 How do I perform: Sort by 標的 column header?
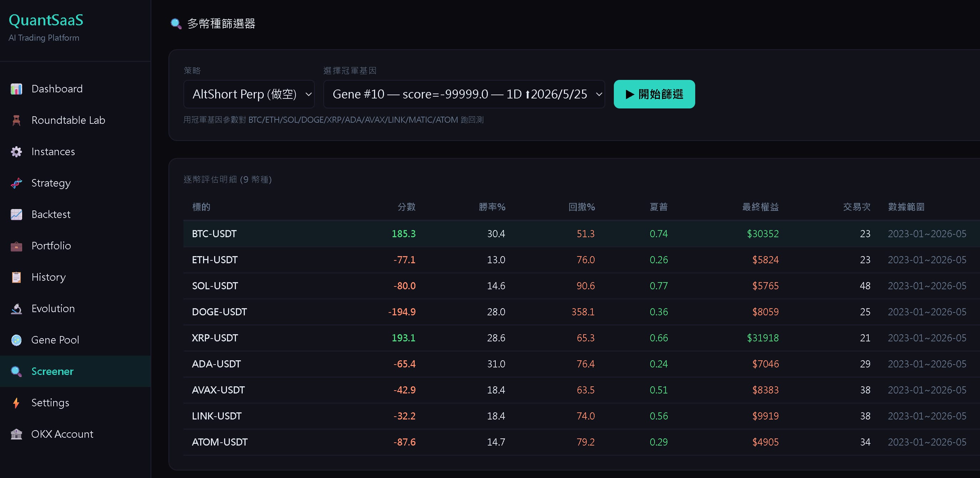pos(201,207)
